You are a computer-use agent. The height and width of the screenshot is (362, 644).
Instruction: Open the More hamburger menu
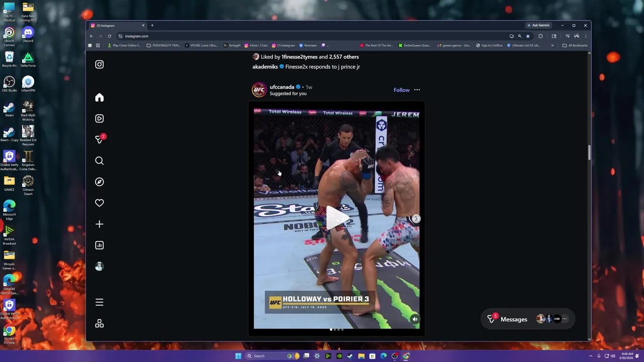coord(99,302)
